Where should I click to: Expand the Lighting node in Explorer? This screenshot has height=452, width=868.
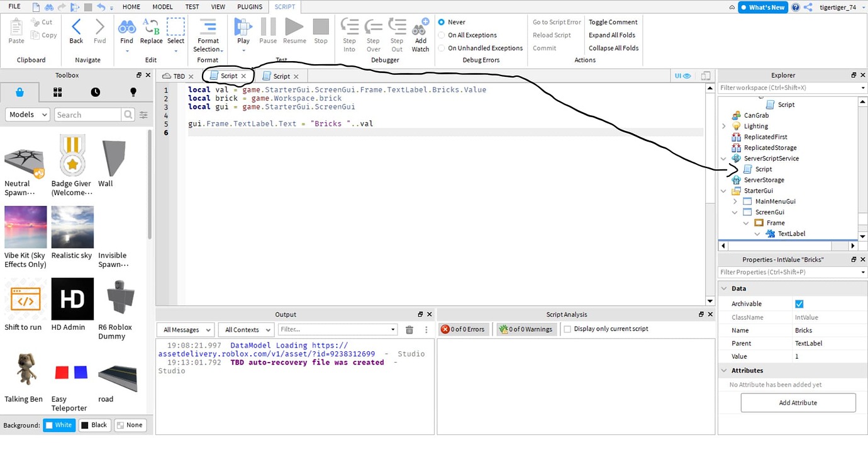(x=724, y=127)
